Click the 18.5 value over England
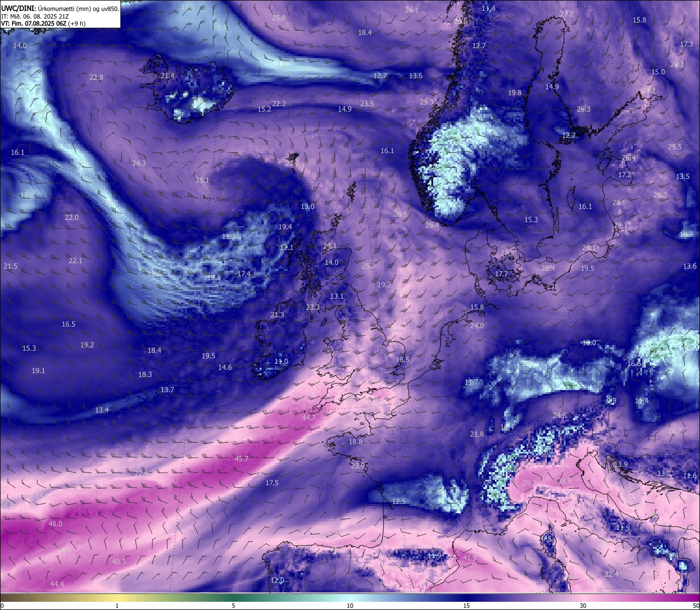This screenshot has height=610, width=700. [402, 360]
